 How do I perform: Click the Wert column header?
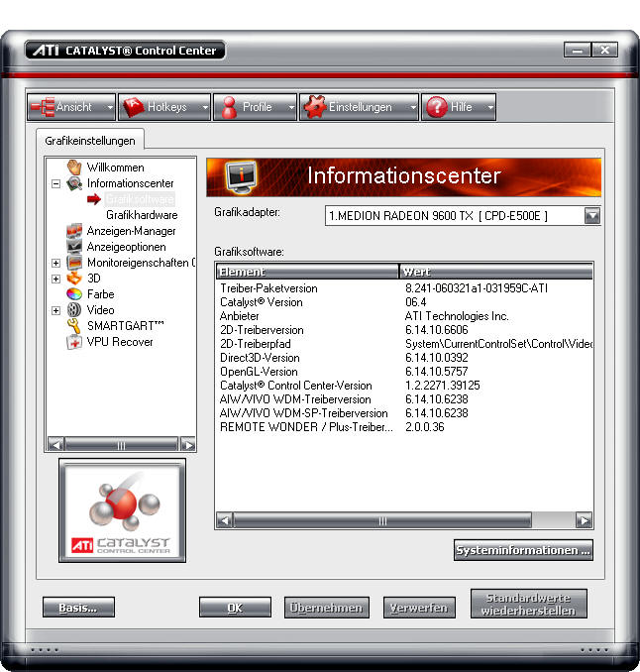[496, 272]
